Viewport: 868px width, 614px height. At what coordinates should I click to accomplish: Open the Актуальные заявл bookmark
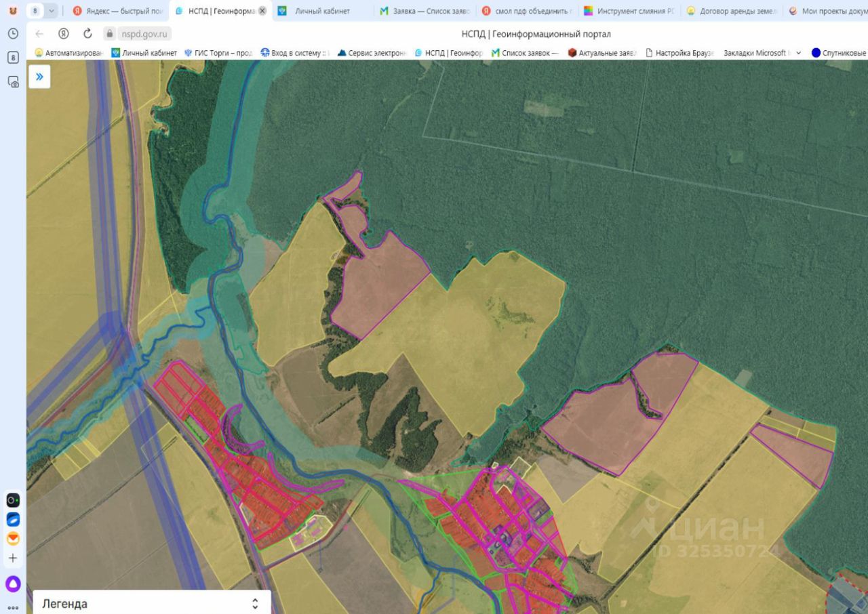point(602,53)
